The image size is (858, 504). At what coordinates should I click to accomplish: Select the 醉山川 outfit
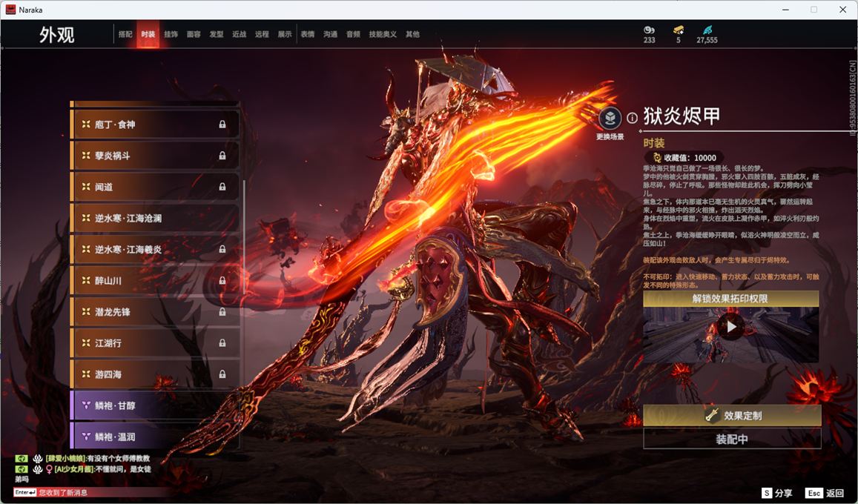156,280
